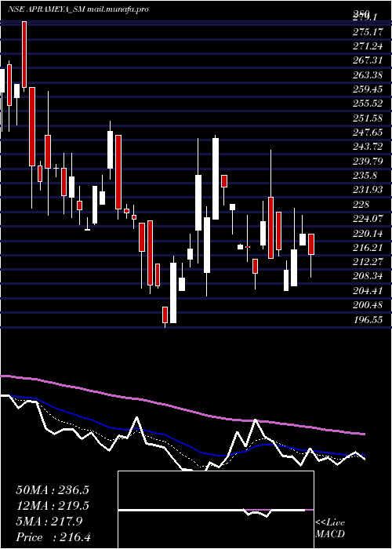Select the 255.52 price axis label
This screenshot has width=392, height=549.
click(368, 104)
